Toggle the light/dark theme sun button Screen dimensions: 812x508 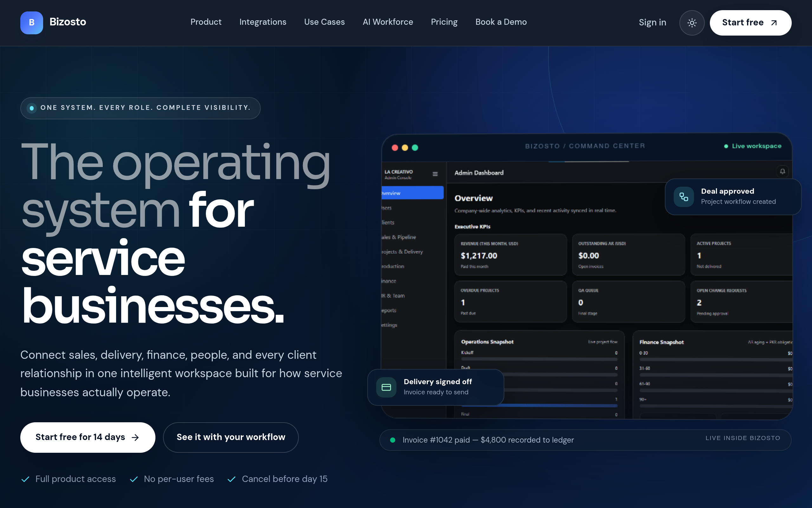pyautogui.click(x=692, y=23)
